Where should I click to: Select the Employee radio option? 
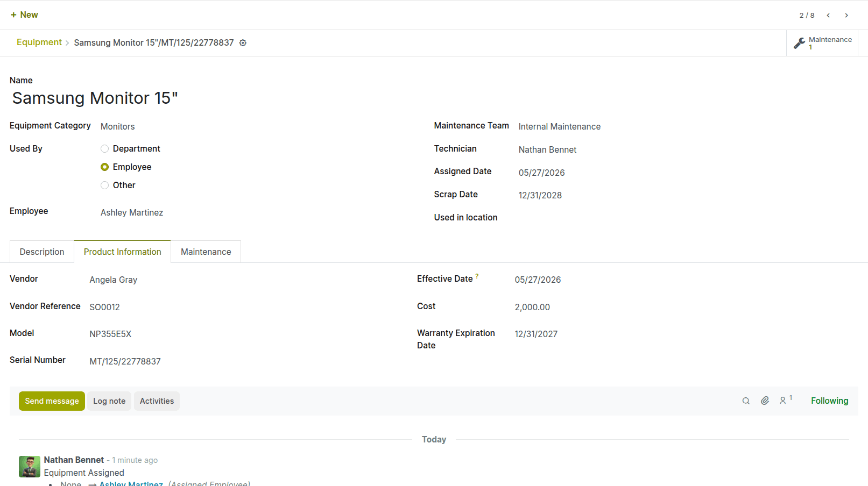pos(104,167)
